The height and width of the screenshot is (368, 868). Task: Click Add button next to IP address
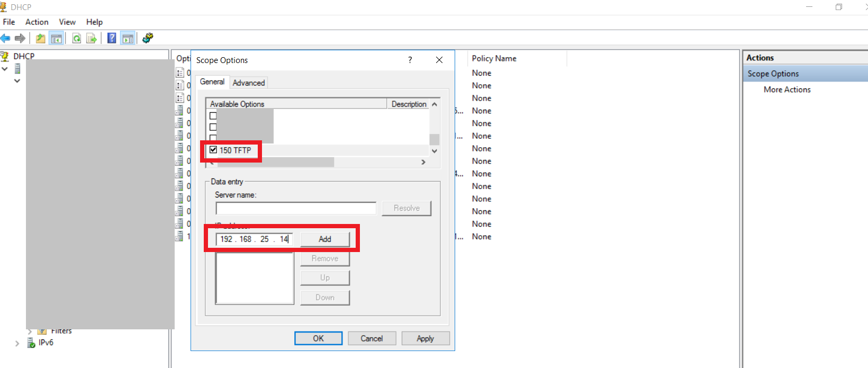click(x=325, y=239)
